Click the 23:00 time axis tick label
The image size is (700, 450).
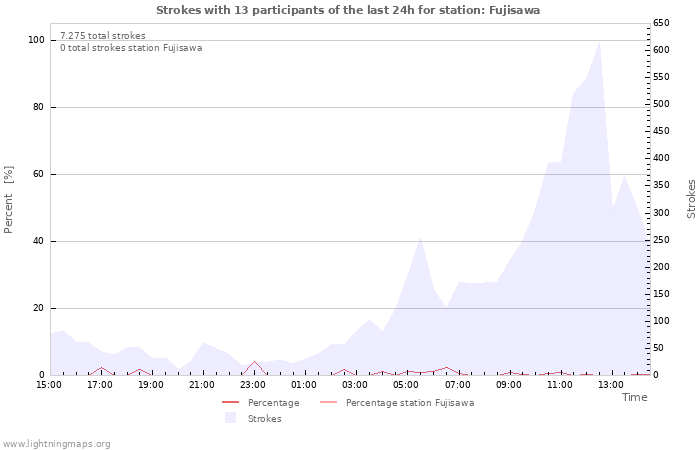click(253, 385)
